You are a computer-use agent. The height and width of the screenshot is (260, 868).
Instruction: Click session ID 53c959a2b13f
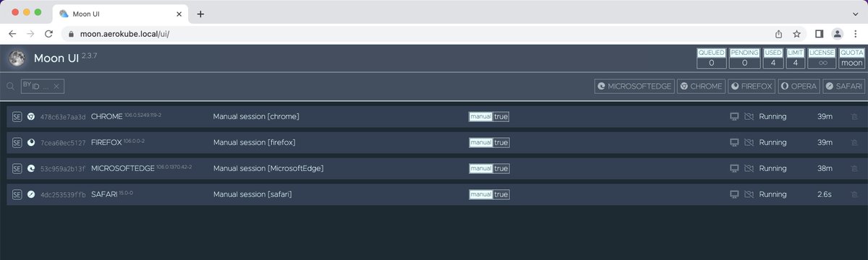63,169
